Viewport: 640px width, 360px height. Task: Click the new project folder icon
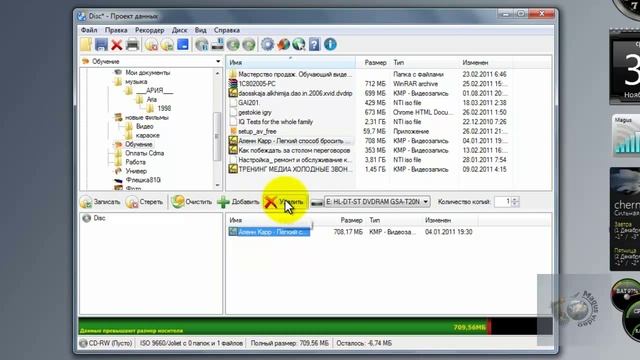point(86,44)
